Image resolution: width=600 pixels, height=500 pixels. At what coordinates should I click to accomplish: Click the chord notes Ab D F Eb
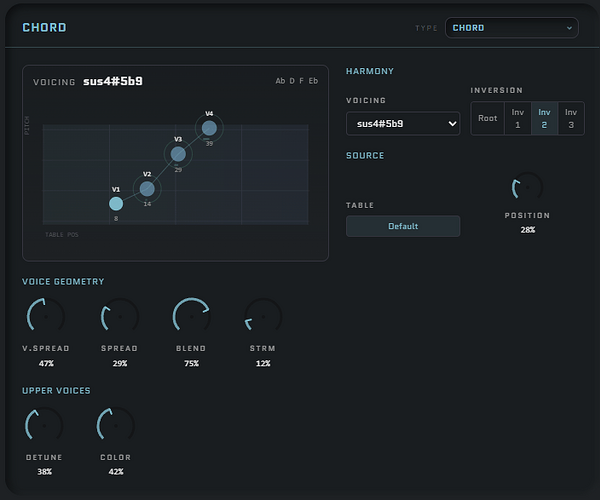tap(297, 81)
